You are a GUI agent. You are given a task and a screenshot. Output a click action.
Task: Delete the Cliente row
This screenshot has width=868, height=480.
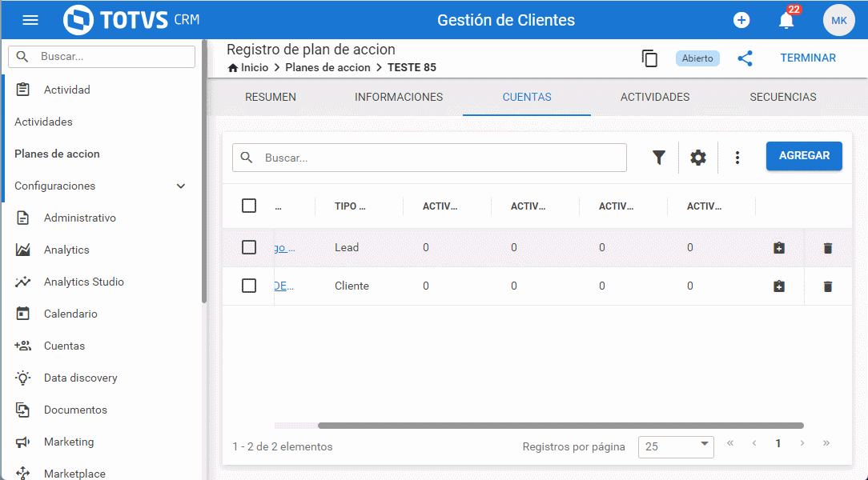tap(828, 286)
